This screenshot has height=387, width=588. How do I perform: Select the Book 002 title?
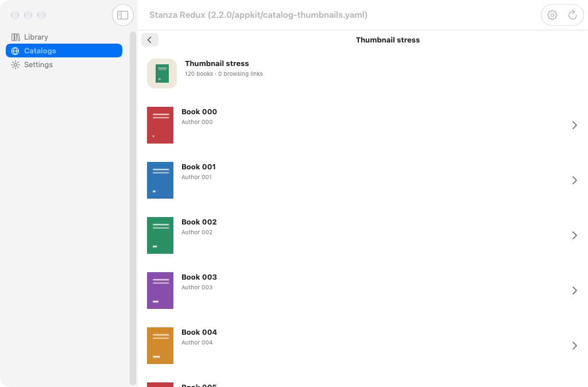[199, 222]
